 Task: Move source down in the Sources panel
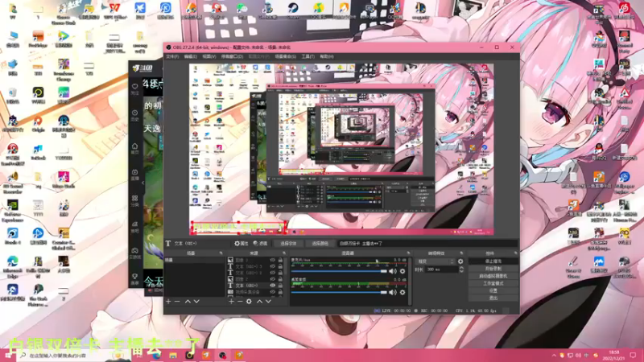point(269,301)
